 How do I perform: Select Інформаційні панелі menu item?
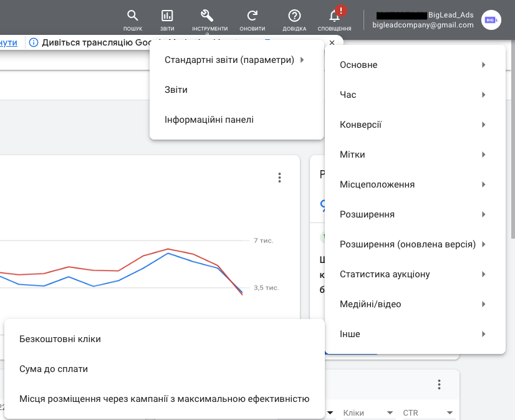point(209,120)
